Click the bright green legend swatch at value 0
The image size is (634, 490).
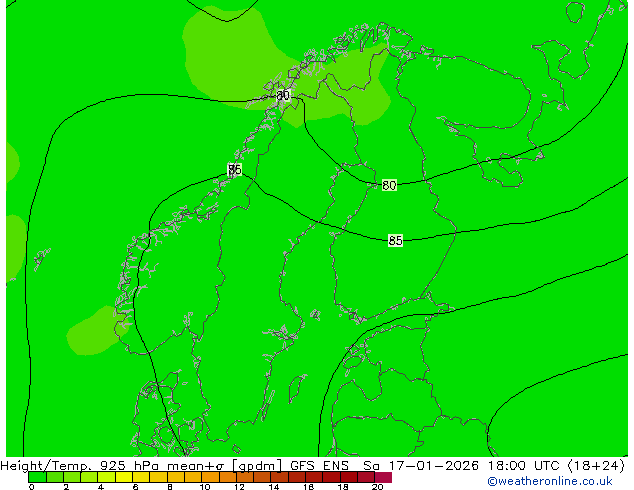37,477
